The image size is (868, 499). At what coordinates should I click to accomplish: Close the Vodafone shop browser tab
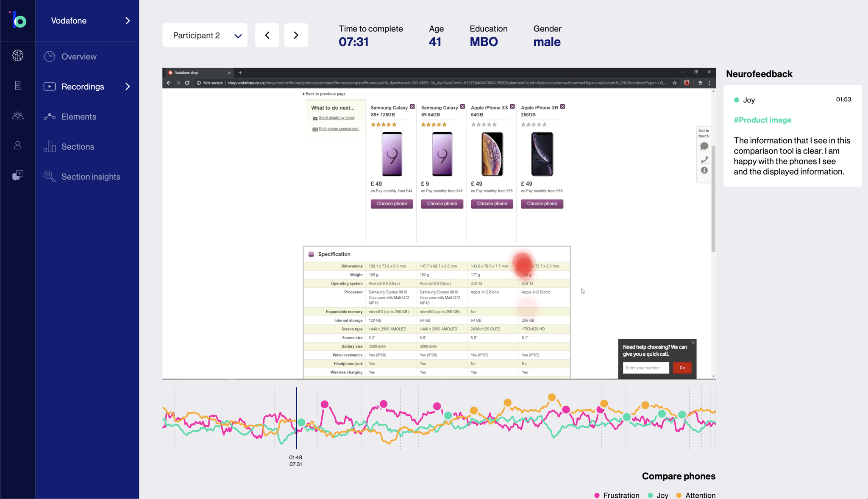229,73
